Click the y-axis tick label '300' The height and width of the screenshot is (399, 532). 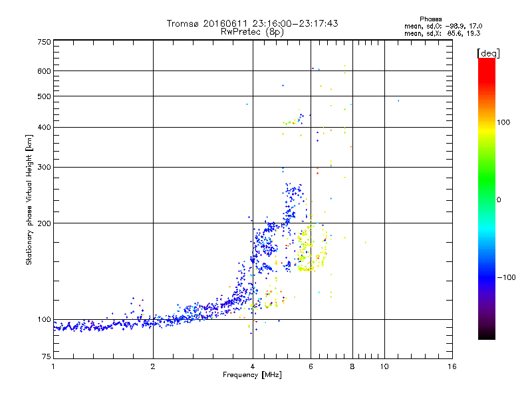coord(44,167)
